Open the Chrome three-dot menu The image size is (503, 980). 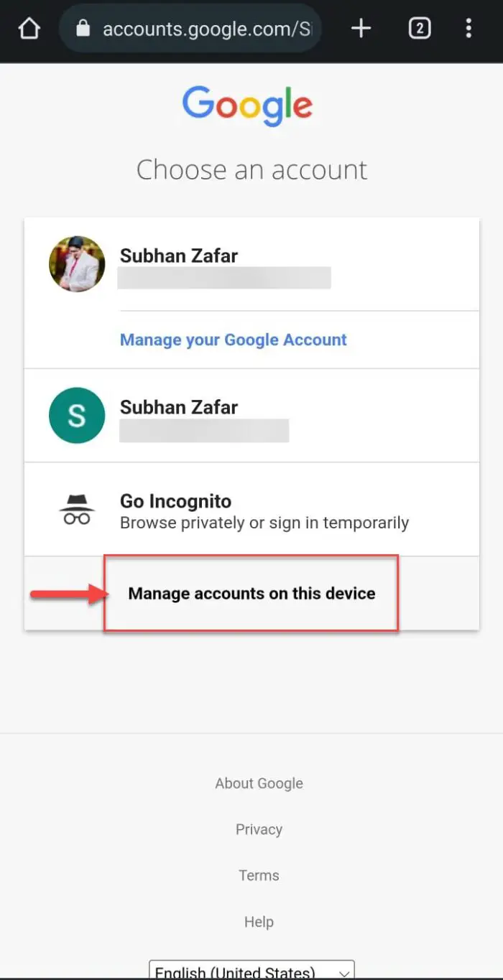[x=469, y=29]
